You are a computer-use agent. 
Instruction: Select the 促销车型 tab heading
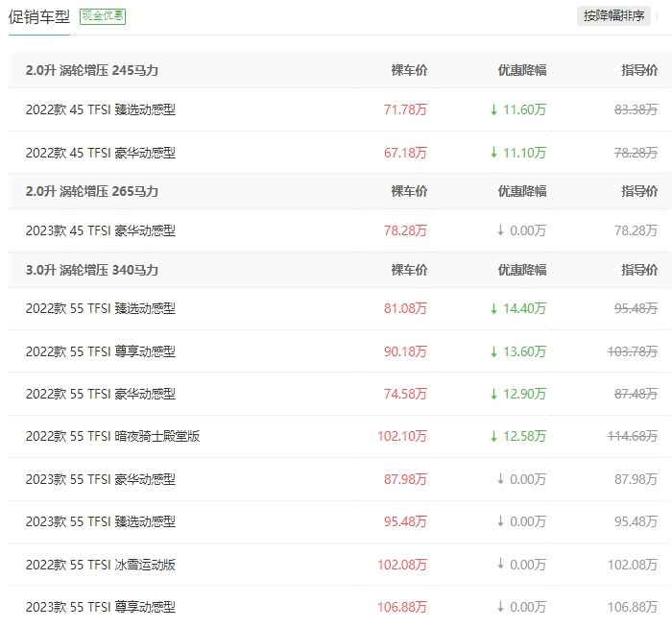pos(39,17)
